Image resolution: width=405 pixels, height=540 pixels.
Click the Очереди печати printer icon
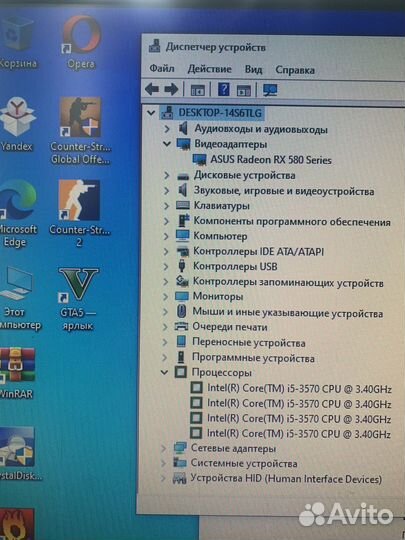pos(181,326)
